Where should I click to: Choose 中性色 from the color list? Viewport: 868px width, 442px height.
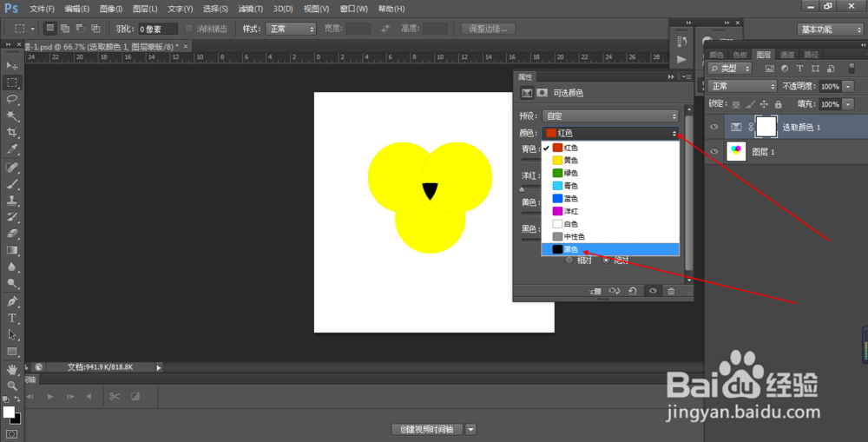(x=610, y=236)
